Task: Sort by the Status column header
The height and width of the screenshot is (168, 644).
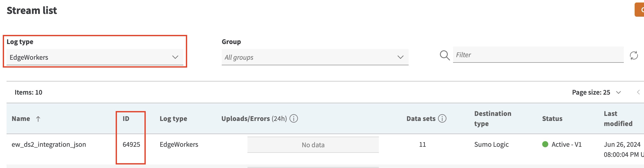Action: pyautogui.click(x=552, y=119)
